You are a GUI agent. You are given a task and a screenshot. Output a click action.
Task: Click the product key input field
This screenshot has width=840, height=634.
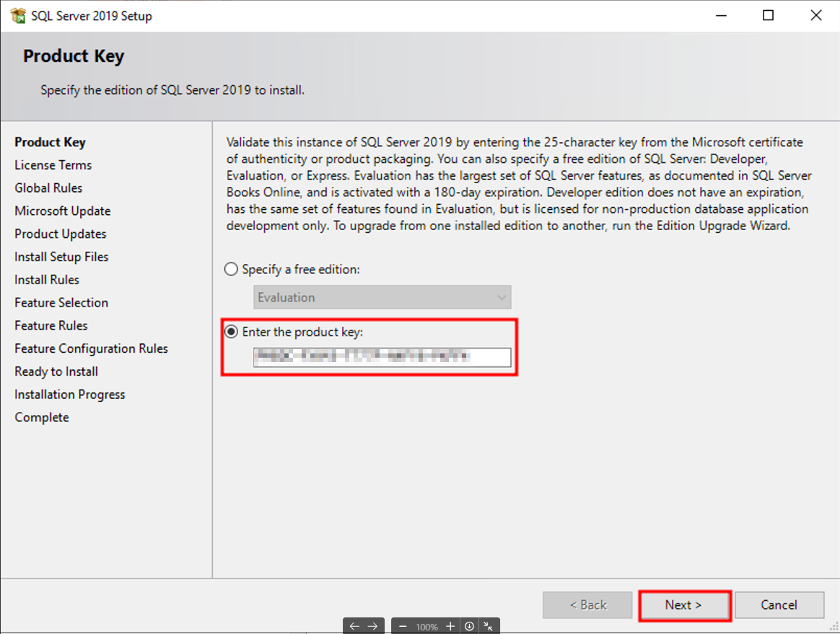click(x=382, y=357)
